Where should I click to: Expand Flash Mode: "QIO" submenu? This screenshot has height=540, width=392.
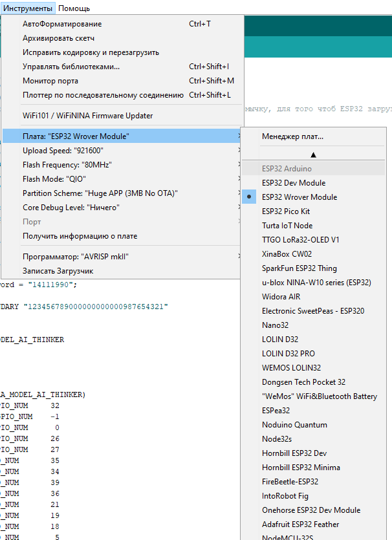tap(122, 179)
